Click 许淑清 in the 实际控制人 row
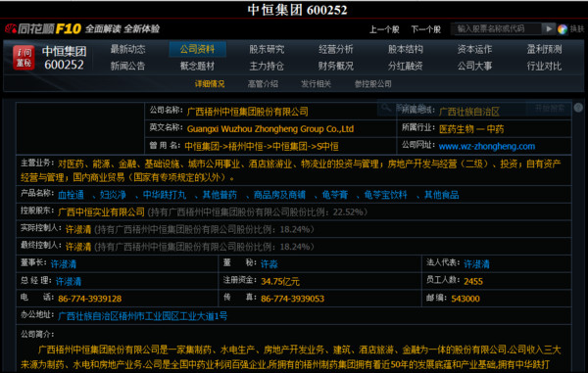 [78, 229]
